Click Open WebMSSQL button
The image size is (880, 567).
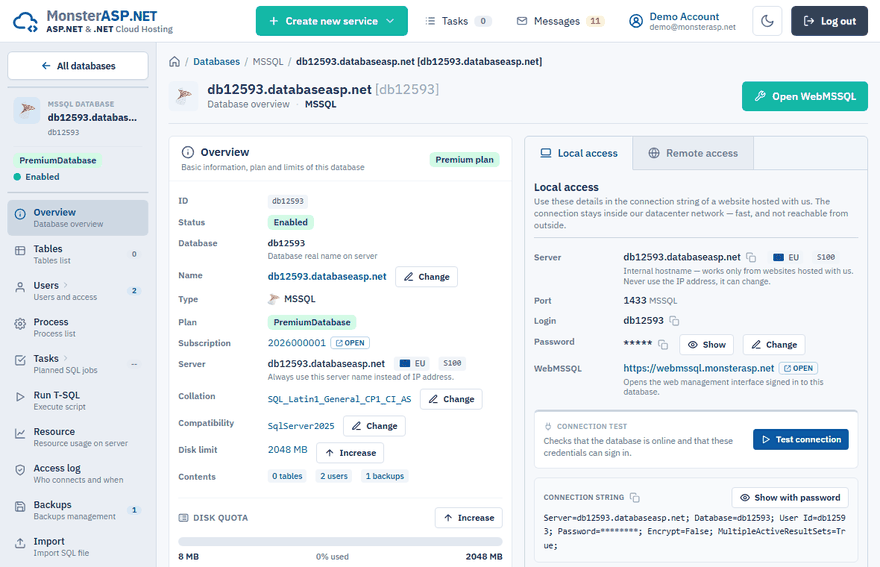[x=805, y=97]
